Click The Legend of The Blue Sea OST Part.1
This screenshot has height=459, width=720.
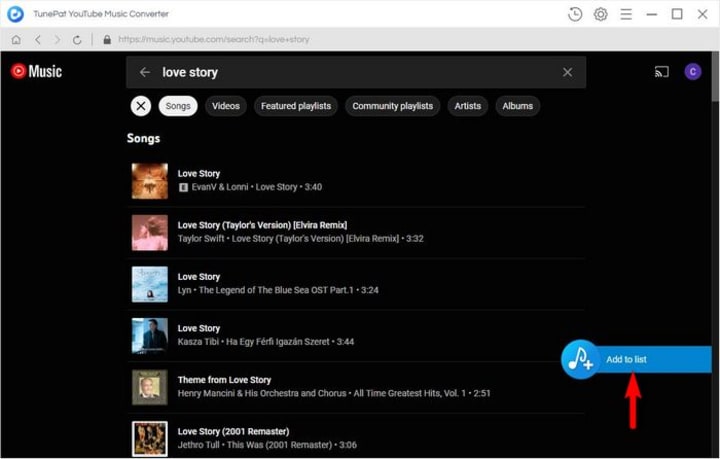tap(276, 290)
